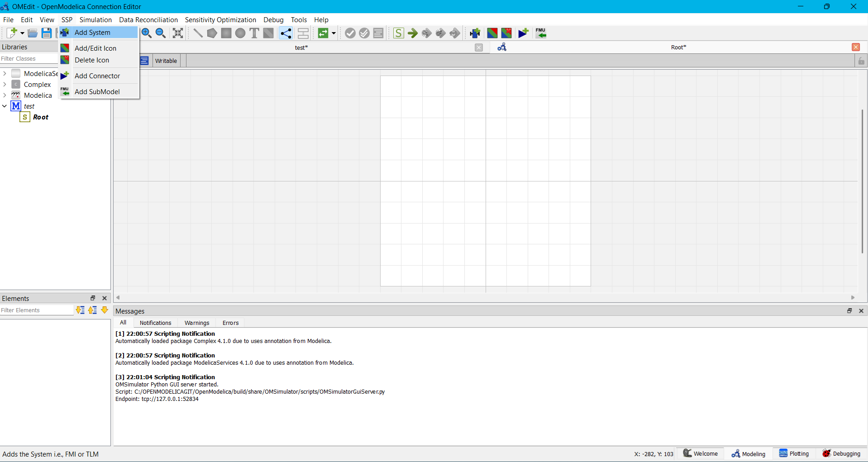Choose Add SubModel from the SSP menu
The height and width of the screenshot is (462, 868).
99,92
